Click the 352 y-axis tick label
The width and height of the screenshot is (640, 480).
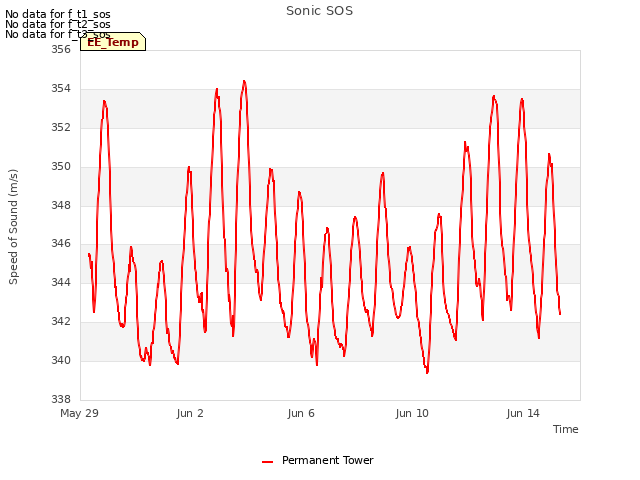(x=61, y=127)
